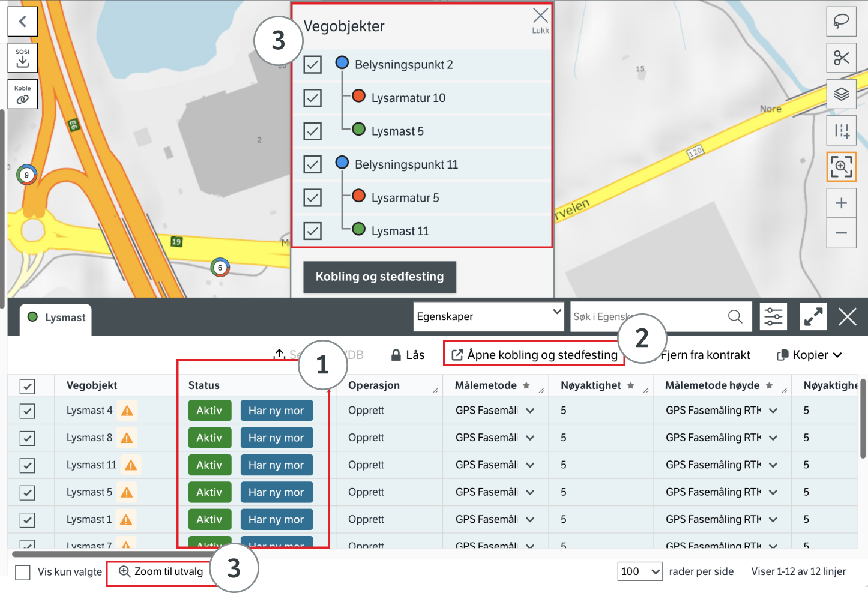Expand the table panel to fullscreen
Image resolution: width=868 pixels, height=593 pixels.
813,316
